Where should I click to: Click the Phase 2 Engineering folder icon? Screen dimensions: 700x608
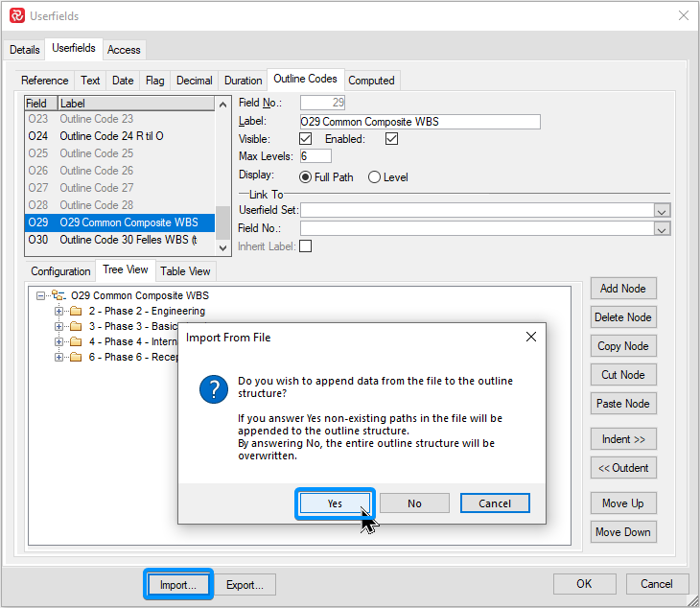tap(76, 312)
